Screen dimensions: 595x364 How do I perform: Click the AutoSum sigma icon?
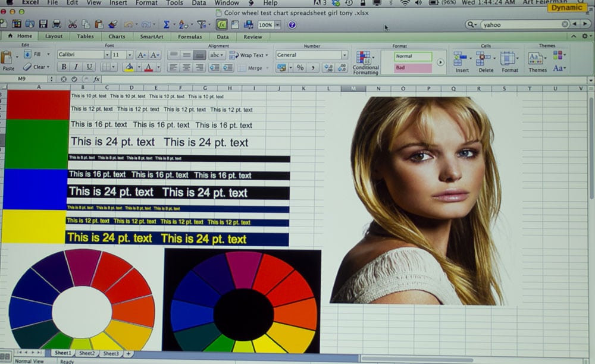(x=166, y=24)
